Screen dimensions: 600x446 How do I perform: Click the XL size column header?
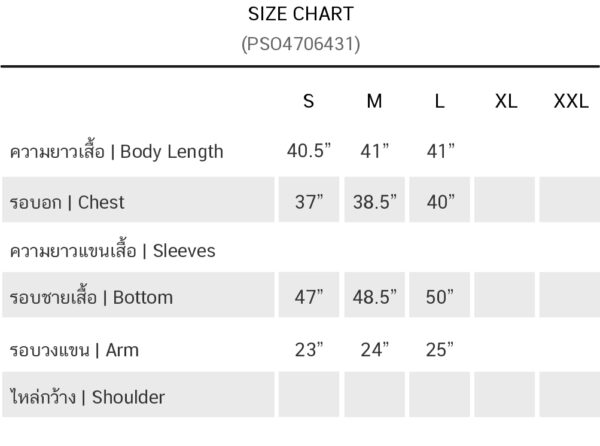pyautogui.click(x=506, y=101)
